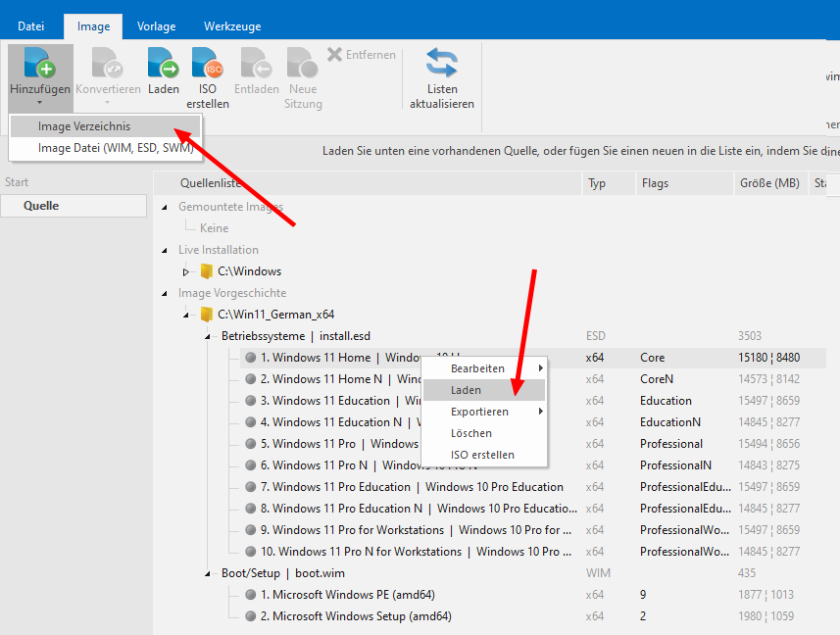Click the ISO erstellen toolbar icon
Viewport: 840px width, 635px height.
coord(208,62)
